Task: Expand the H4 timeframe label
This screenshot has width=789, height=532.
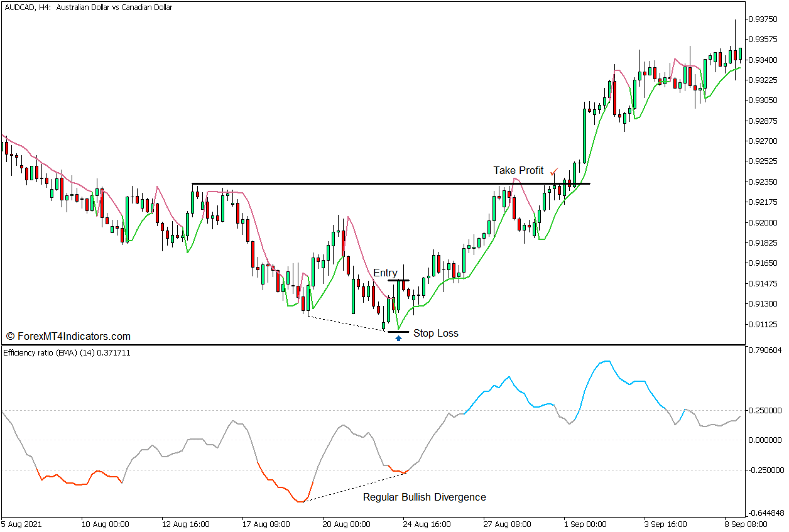Action: [43, 9]
